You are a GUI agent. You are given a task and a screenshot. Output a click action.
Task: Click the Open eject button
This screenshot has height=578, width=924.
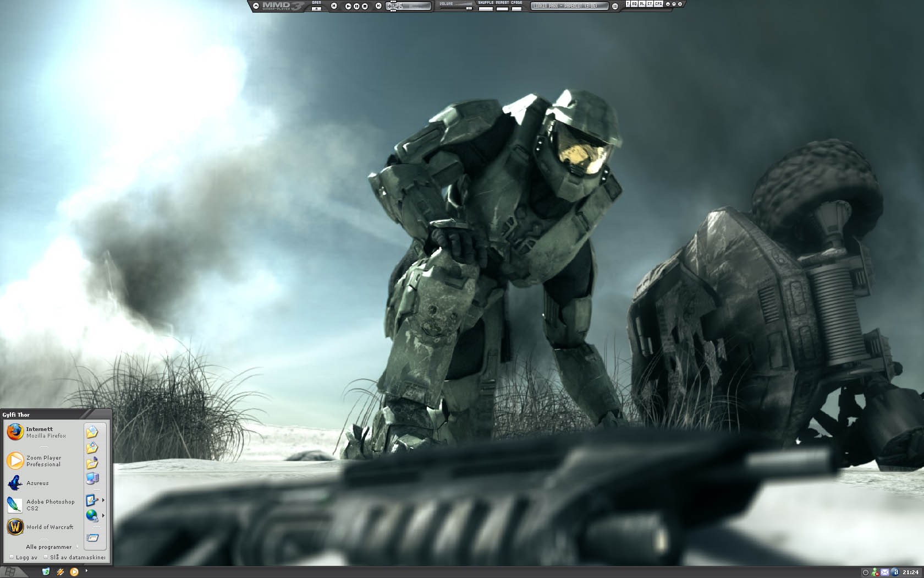pyautogui.click(x=316, y=8)
